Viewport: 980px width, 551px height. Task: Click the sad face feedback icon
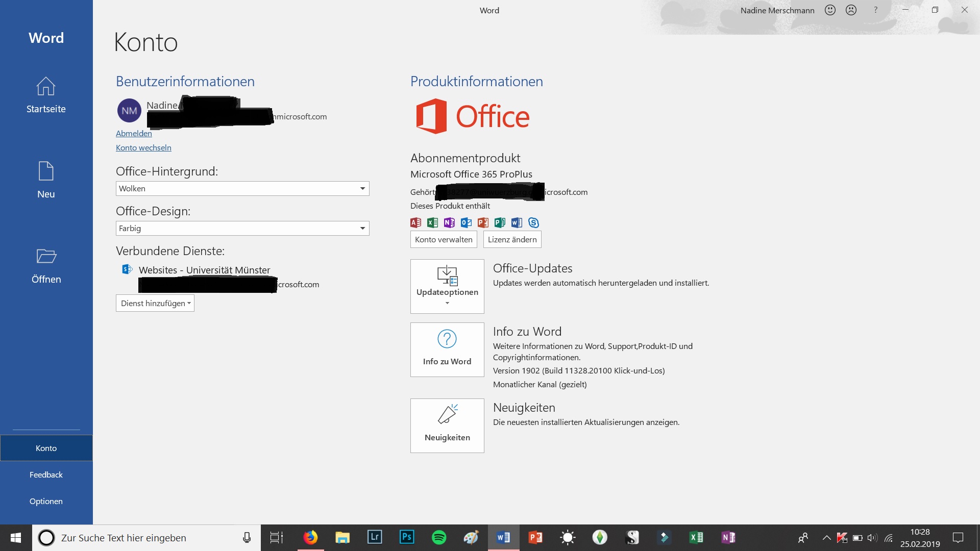tap(851, 10)
